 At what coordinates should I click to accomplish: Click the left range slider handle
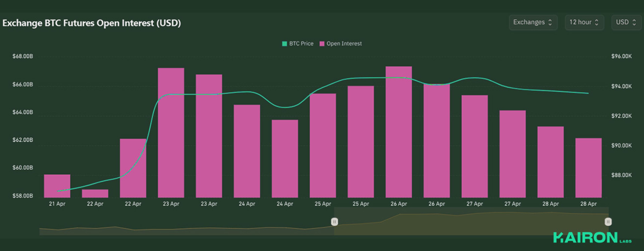click(335, 222)
